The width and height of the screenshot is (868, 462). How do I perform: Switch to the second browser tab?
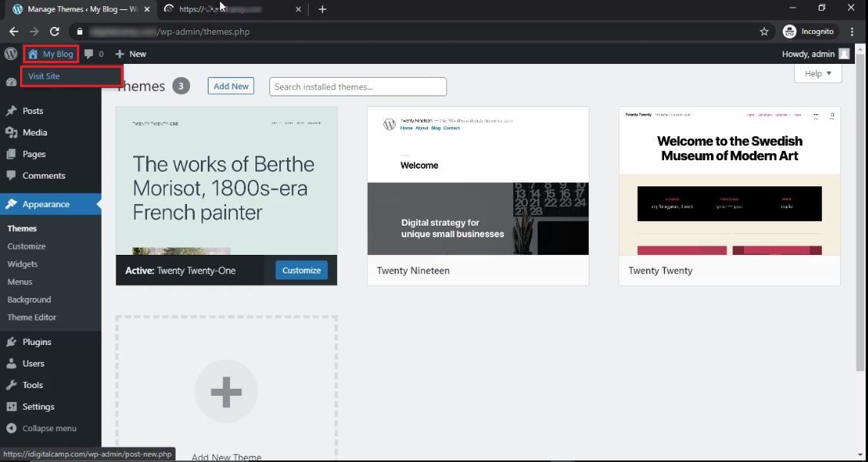(x=232, y=9)
